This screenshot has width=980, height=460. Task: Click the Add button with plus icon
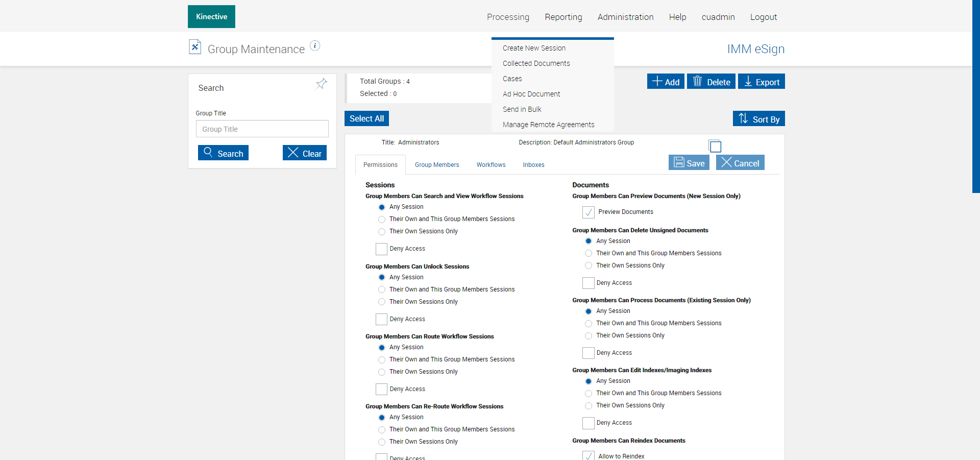point(666,82)
